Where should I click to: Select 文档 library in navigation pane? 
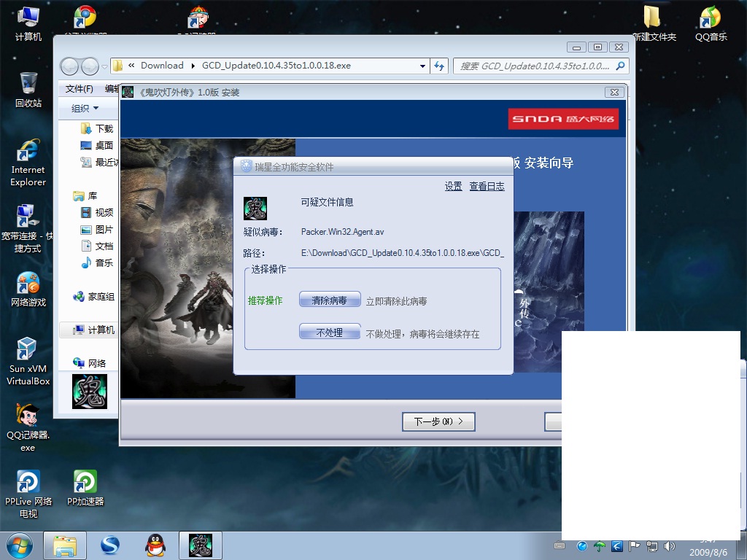[98, 246]
